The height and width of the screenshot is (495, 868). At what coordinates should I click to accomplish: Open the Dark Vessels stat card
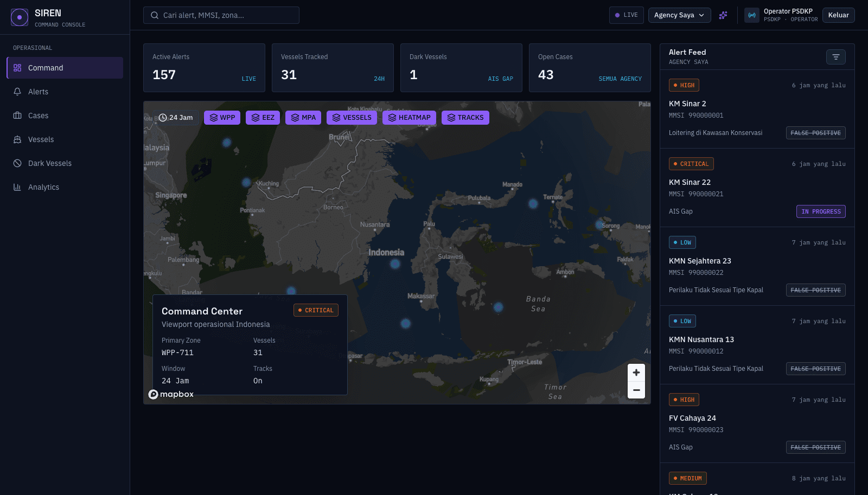pyautogui.click(x=461, y=68)
